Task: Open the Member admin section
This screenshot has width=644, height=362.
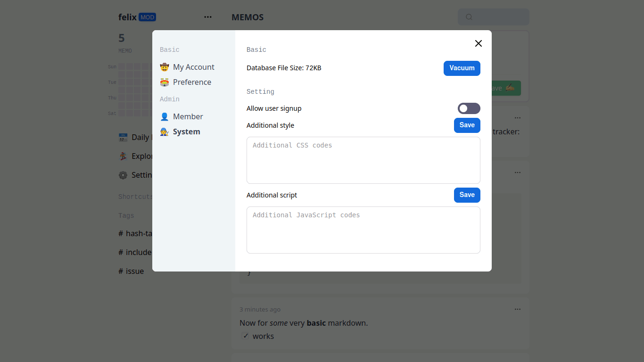Action: tap(188, 117)
